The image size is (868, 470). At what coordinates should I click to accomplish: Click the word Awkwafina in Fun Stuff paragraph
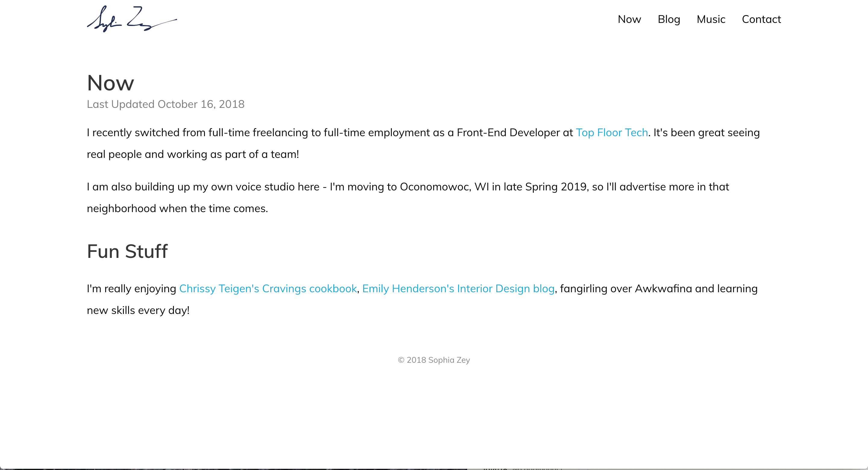(x=663, y=288)
